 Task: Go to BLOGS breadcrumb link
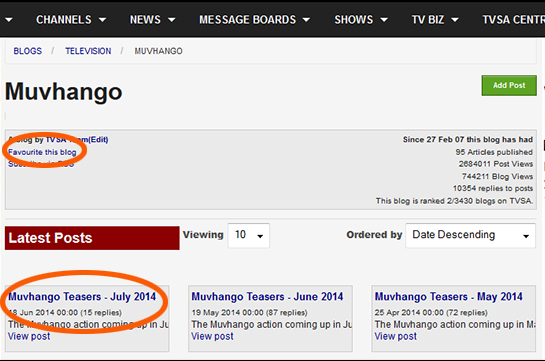[x=27, y=51]
